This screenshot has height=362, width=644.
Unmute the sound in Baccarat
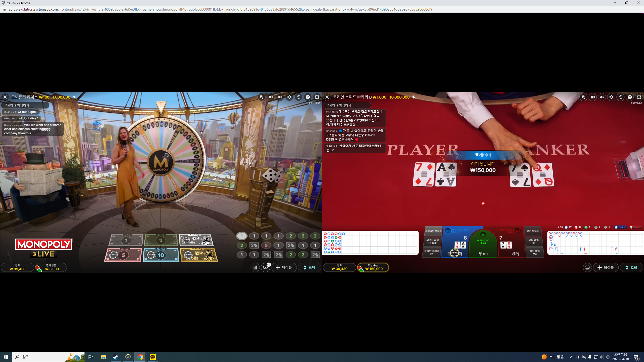602,97
